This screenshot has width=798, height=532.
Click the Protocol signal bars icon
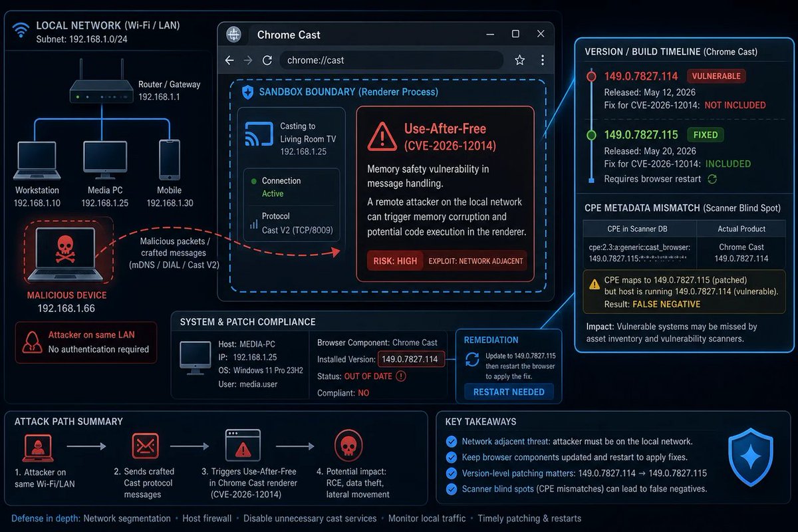point(253,224)
